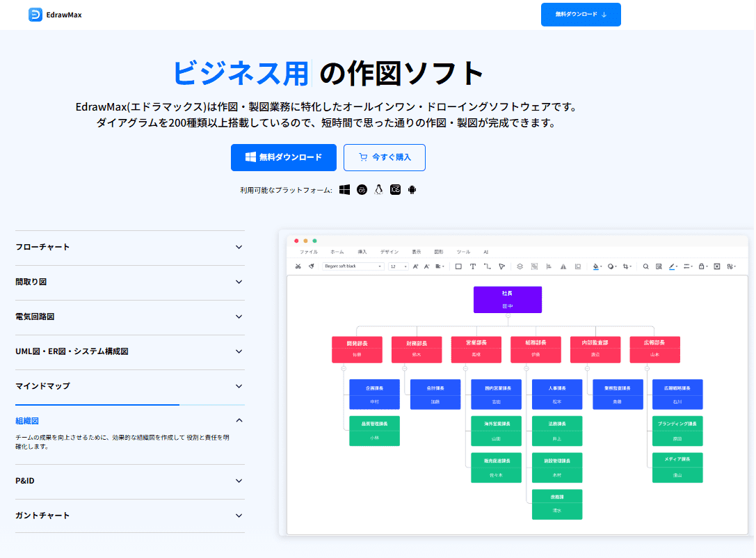Expand the マインドマップ section

coord(129,386)
